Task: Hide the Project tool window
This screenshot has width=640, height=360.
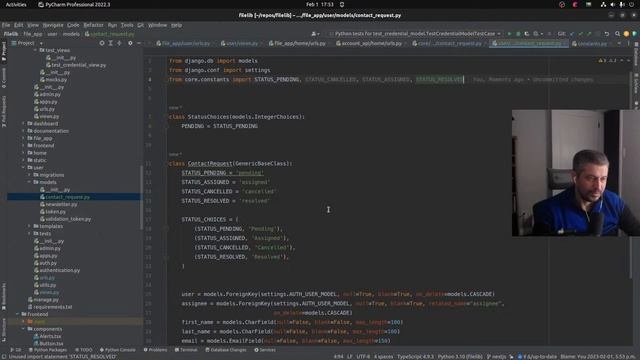Action: (x=139, y=43)
